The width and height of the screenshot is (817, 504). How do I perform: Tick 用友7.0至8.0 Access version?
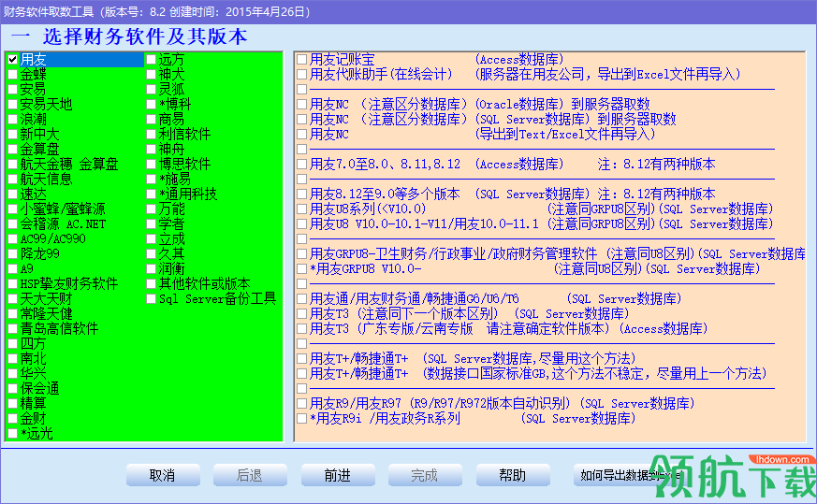301,165
